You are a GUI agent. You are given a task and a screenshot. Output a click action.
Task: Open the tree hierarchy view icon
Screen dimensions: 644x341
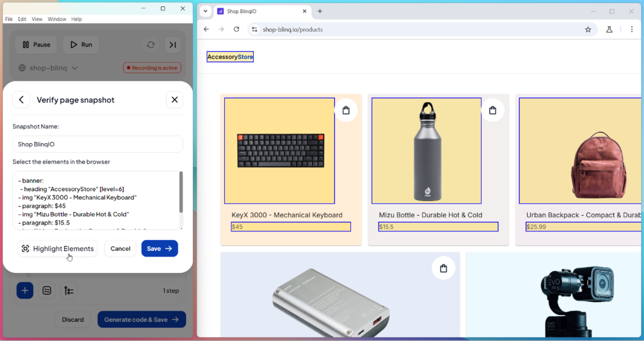[69, 291]
